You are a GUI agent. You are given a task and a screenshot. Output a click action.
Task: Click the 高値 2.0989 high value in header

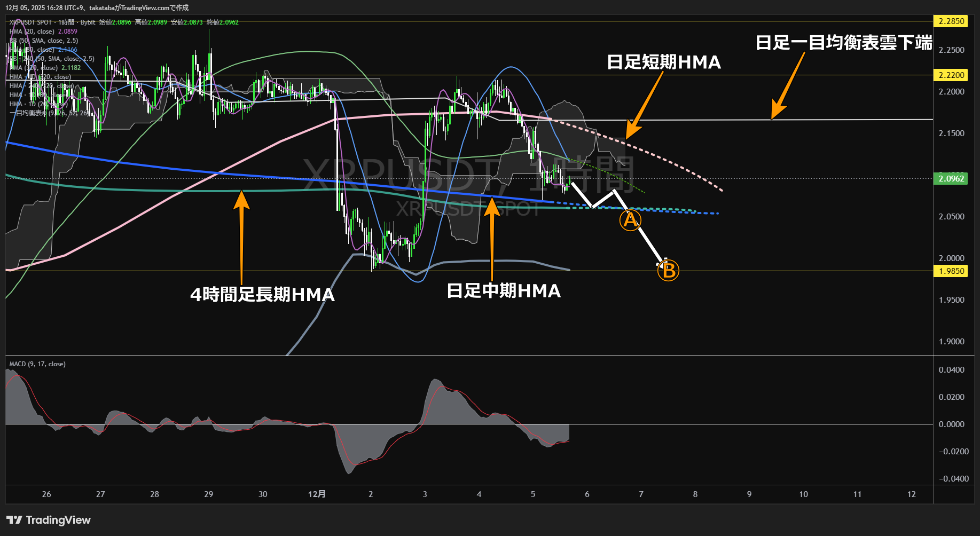(x=151, y=22)
